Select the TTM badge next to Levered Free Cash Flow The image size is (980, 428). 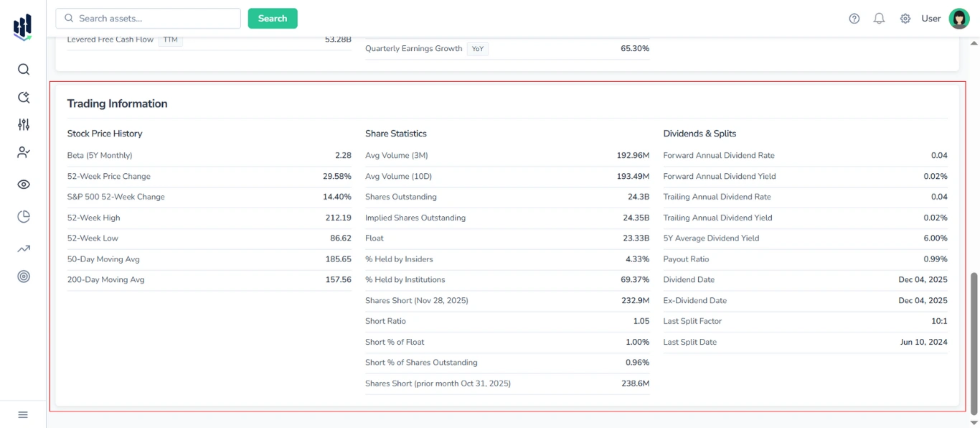coord(170,40)
